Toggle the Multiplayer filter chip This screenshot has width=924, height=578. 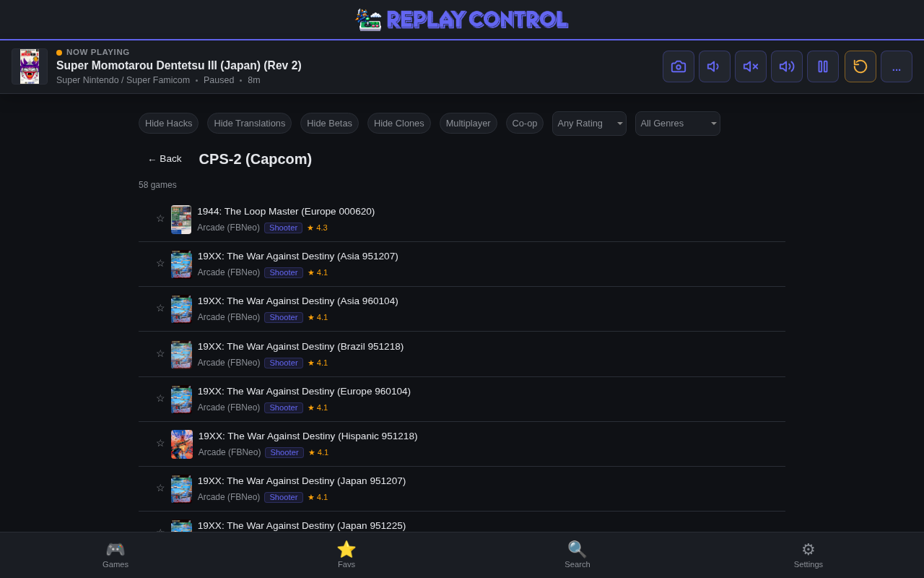468,124
